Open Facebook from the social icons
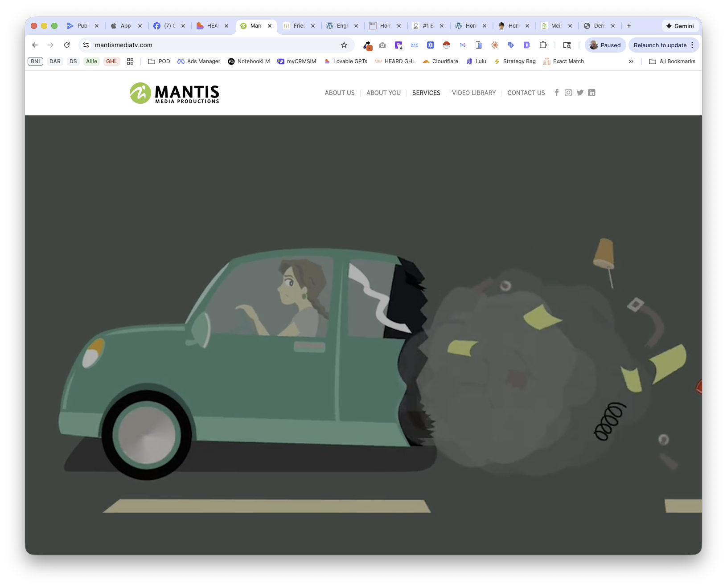Viewport: 727px width, 588px height. tap(556, 93)
